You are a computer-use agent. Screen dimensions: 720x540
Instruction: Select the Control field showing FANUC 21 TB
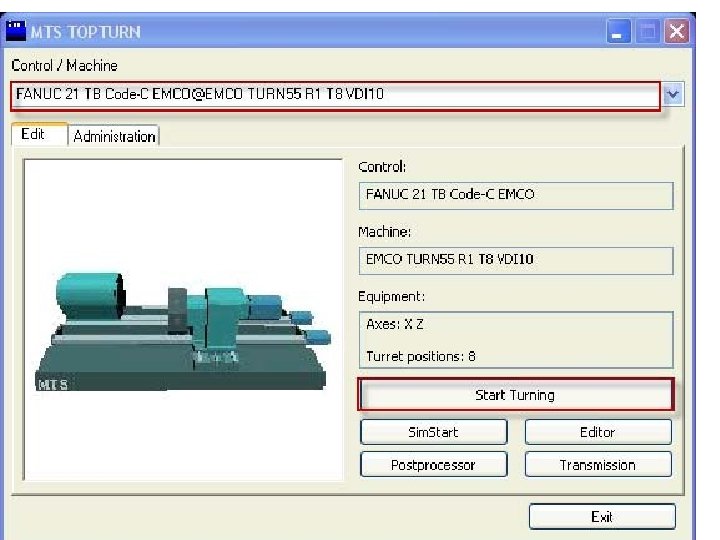516,196
